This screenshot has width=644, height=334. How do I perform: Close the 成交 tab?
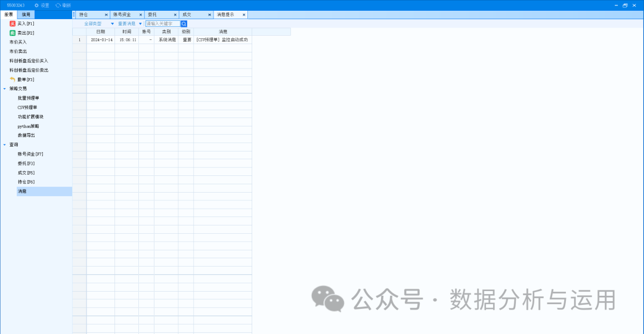pyautogui.click(x=209, y=15)
